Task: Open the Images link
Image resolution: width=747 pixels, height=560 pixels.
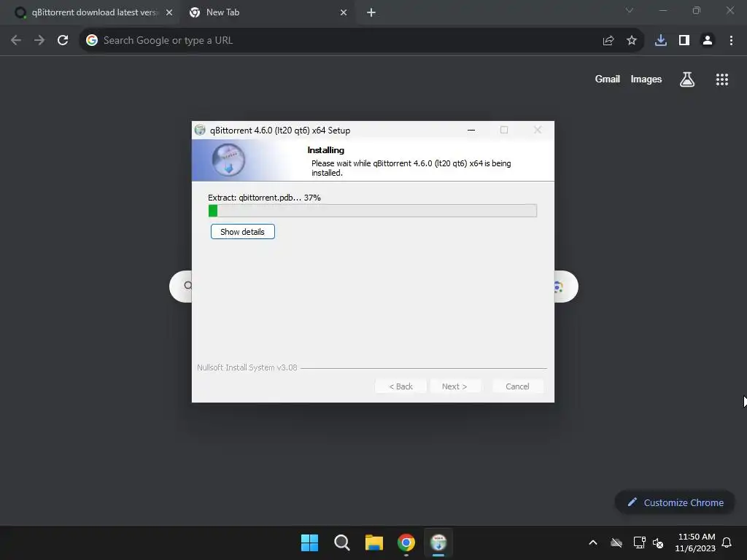Action: [x=646, y=79]
